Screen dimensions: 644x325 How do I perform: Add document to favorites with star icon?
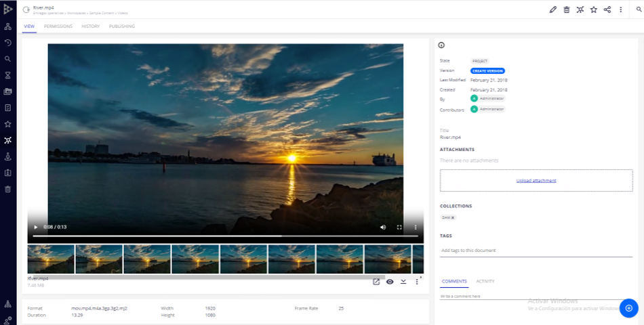coord(593,9)
